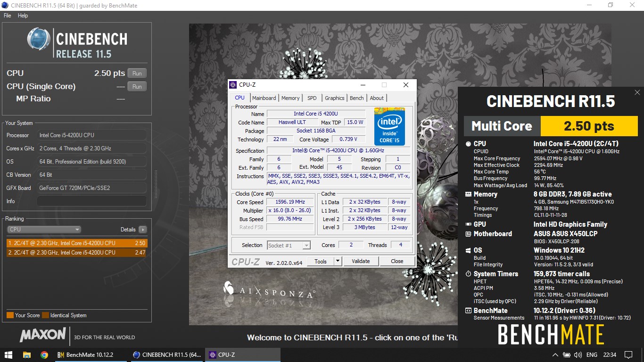Click the BENCHMATE logo at panel bottom

pos(551,335)
